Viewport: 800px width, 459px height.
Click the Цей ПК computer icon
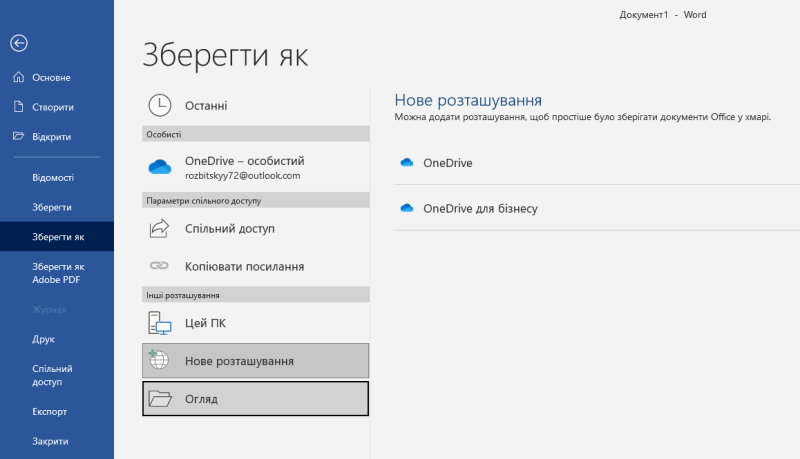[160, 323]
